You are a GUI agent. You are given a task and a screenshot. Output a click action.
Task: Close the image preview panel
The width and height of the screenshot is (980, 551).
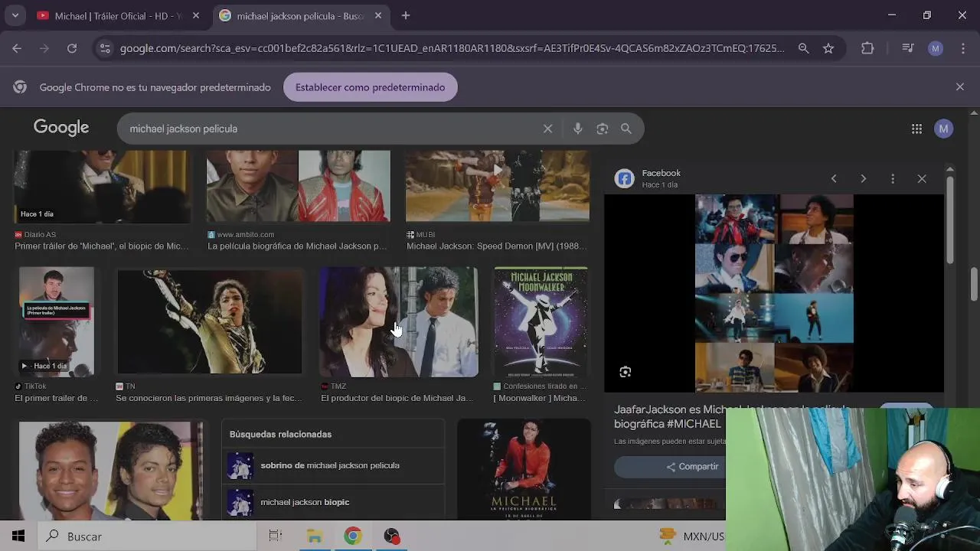pos(922,178)
